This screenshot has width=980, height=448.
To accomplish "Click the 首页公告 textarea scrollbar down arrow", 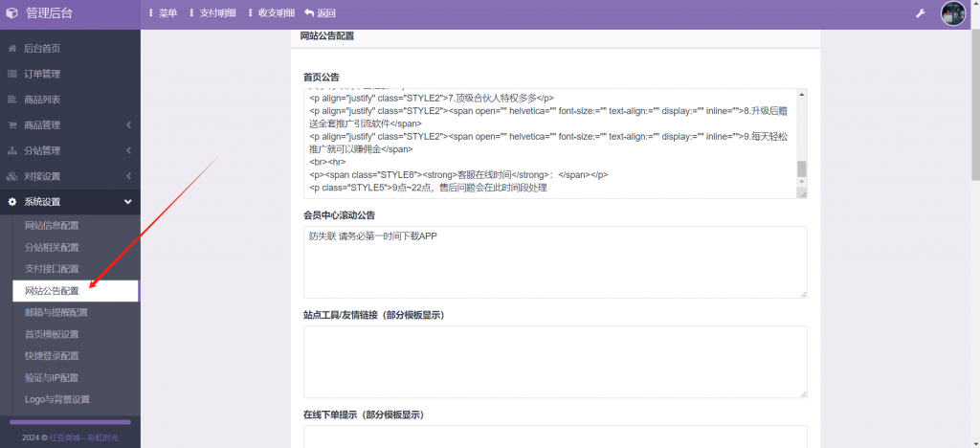I will click(802, 191).
